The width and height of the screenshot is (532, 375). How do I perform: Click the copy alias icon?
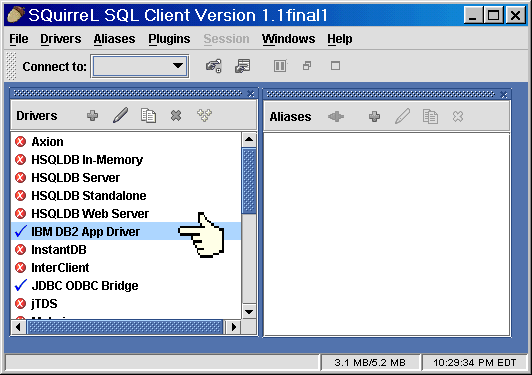pos(431,116)
